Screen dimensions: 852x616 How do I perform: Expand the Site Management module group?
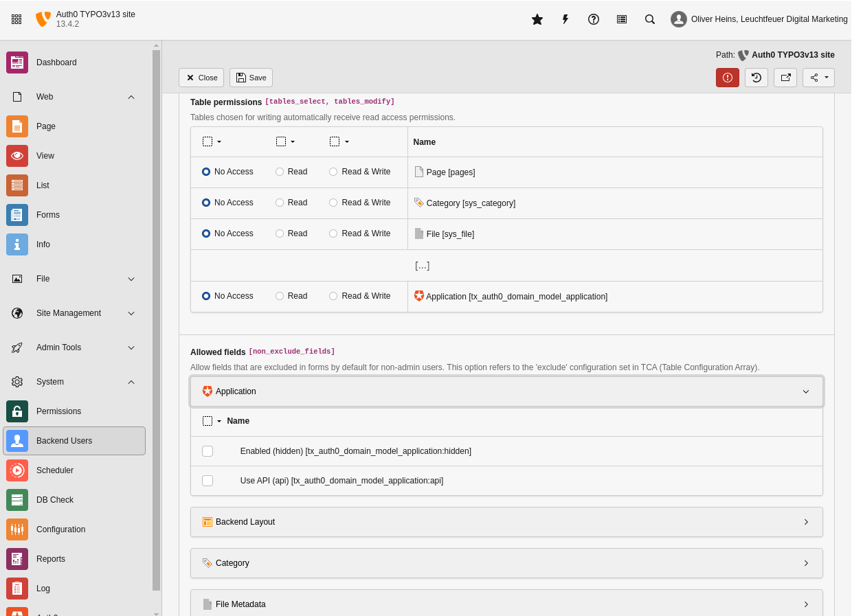click(x=74, y=313)
